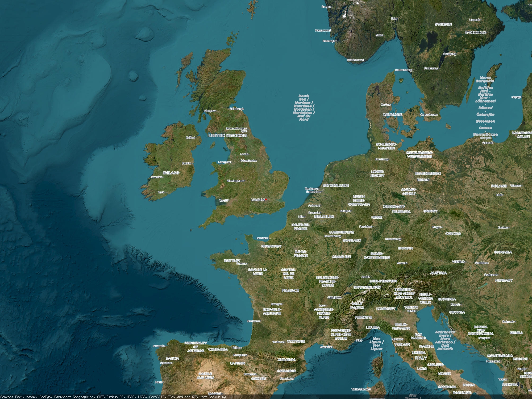Click the BERLIN capital label
Image resolution: width=532 pixels, height=399 pixels.
423,180
